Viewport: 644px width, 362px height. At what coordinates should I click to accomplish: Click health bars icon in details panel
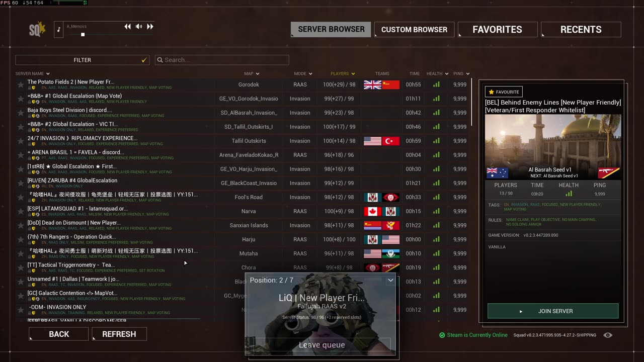[569, 194]
